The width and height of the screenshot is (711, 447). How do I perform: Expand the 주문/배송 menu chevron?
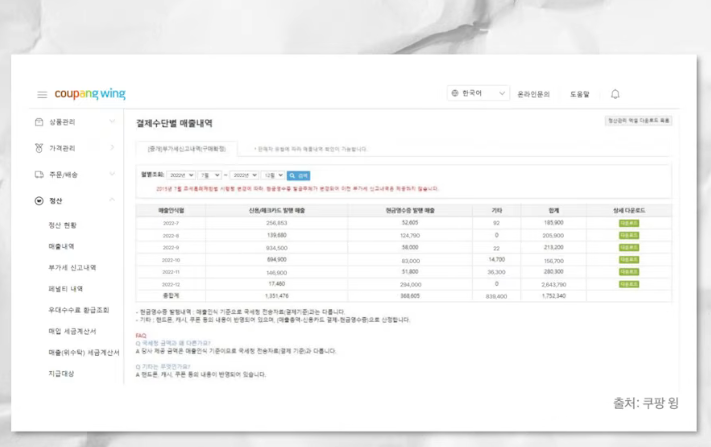pyautogui.click(x=112, y=174)
